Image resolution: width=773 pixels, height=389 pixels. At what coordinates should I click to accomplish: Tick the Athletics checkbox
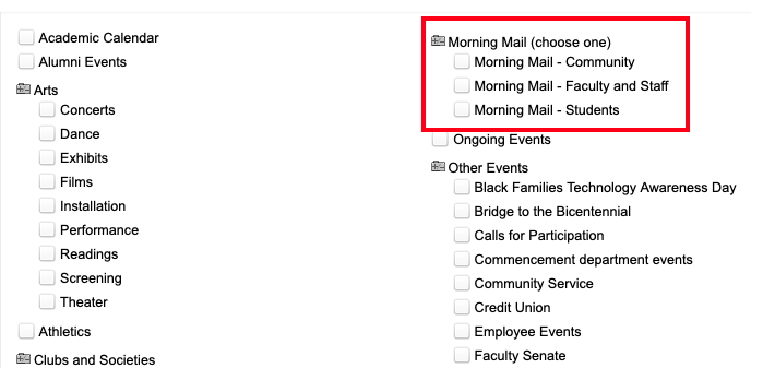[26, 331]
